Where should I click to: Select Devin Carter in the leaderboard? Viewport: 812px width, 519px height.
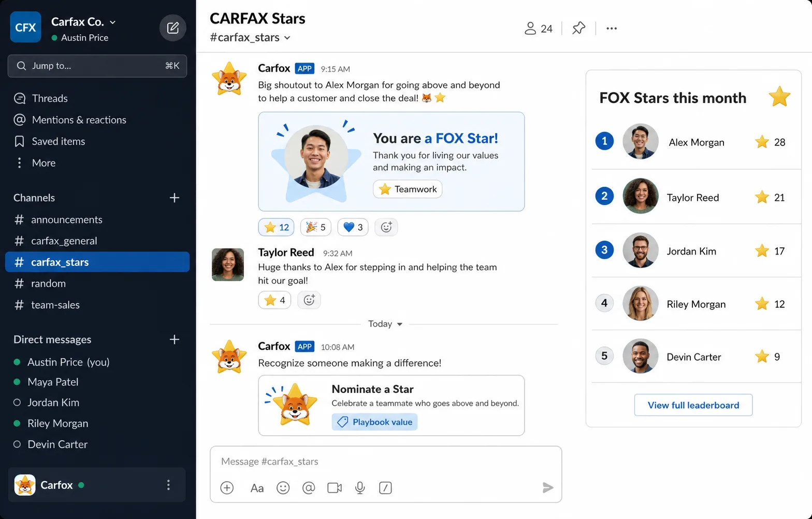[696, 357]
